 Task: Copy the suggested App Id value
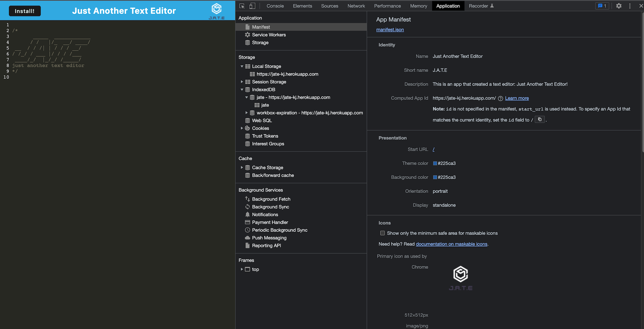tap(540, 120)
